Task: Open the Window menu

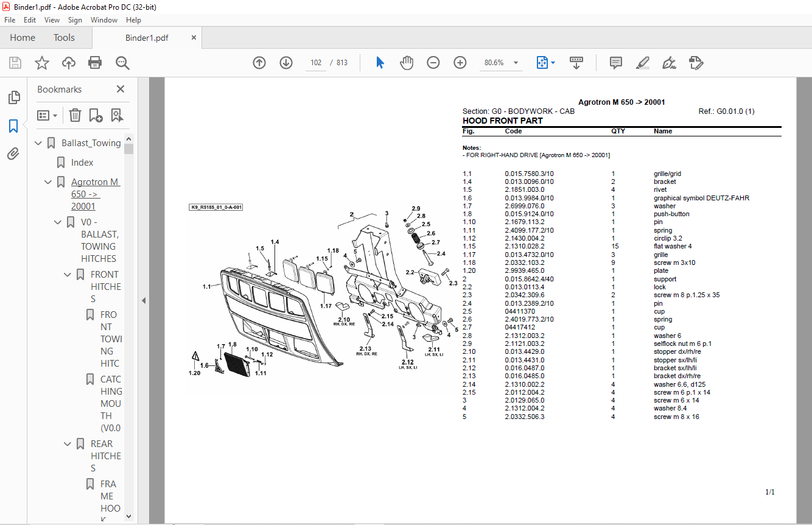Action: click(x=104, y=20)
